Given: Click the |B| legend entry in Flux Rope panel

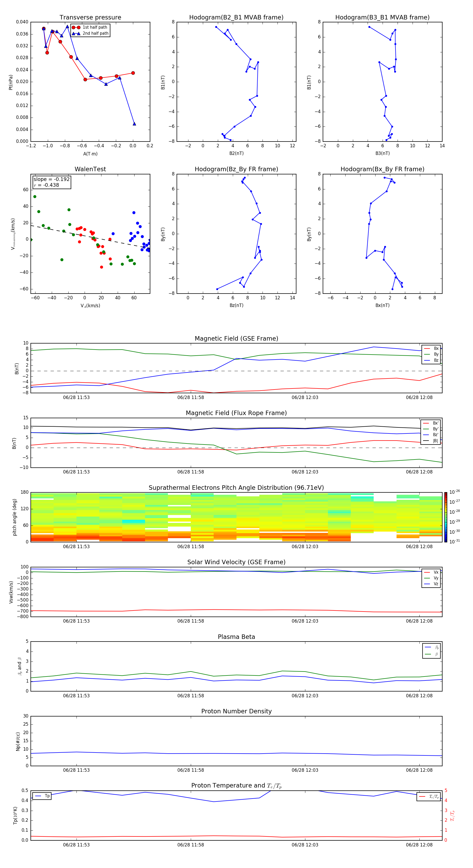Looking at the screenshot, I should [x=431, y=441].
